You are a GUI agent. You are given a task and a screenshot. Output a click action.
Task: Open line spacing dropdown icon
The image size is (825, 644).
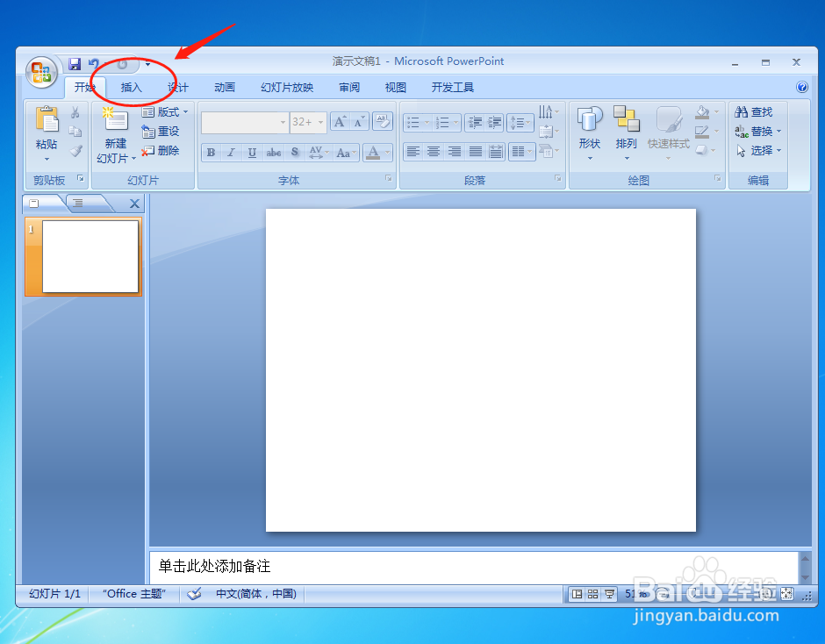pyautogui.click(x=520, y=123)
